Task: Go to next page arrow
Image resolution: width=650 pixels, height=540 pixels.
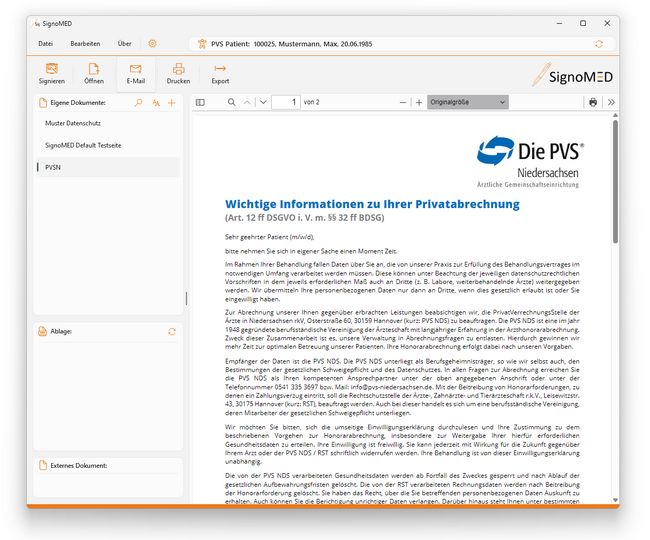Action: 263,102
